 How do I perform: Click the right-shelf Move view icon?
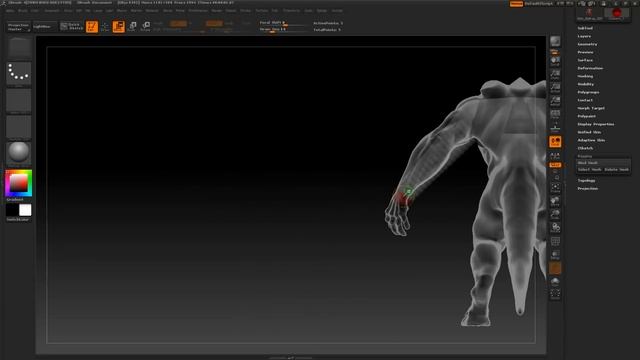tap(555, 201)
